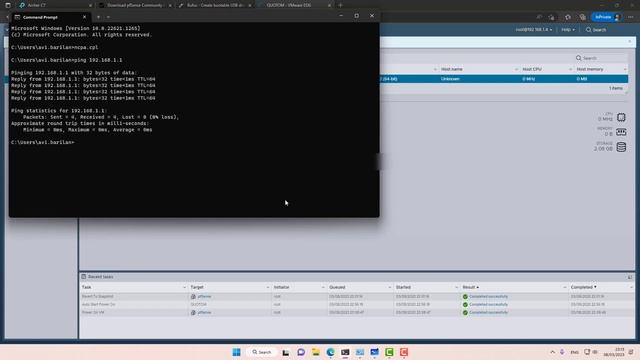Open the Windows Start menu
The height and width of the screenshot is (360, 640).
click(x=236, y=352)
